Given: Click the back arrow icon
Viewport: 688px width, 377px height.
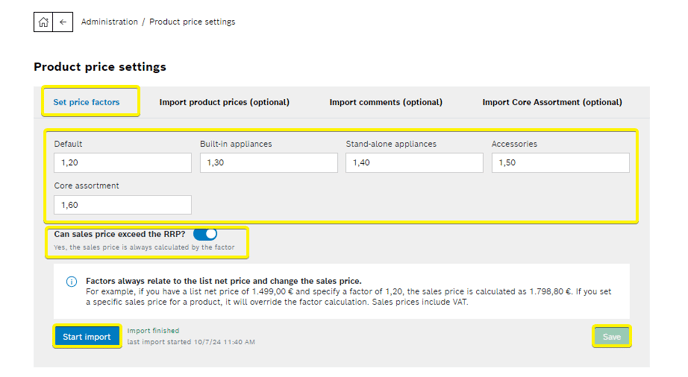Looking at the screenshot, I should pyautogui.click(x=63, y=22).
